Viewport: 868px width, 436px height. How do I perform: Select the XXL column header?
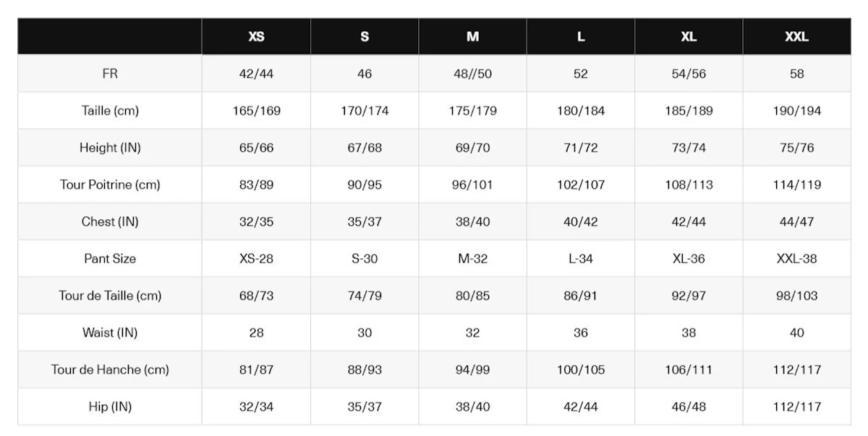[796, 37]
